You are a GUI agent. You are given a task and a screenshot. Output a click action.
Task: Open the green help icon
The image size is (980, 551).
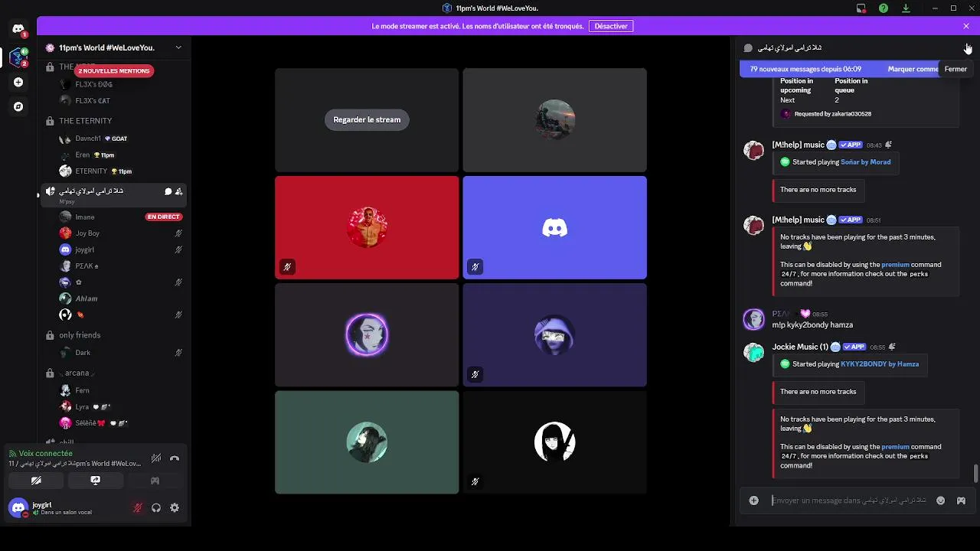click(884, 8)
